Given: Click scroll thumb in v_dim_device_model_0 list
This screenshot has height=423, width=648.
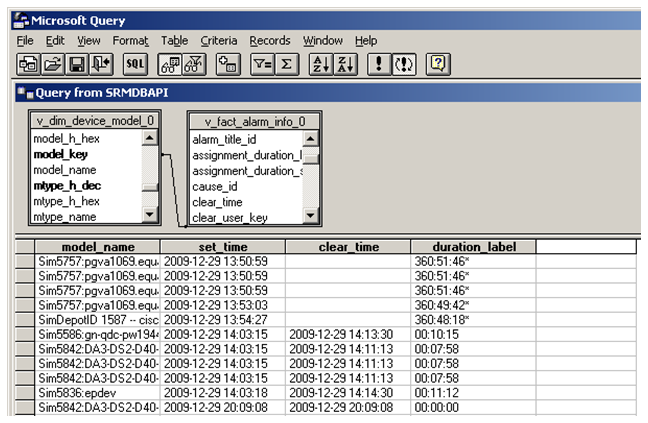Looking at the screenshot, I should [150, 187].
